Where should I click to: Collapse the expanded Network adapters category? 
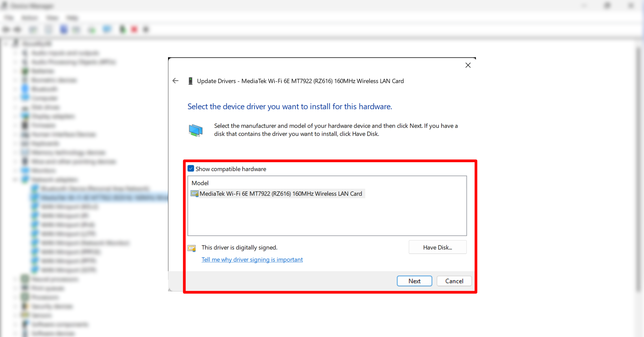pyautogui.click(x=15, y=180)
